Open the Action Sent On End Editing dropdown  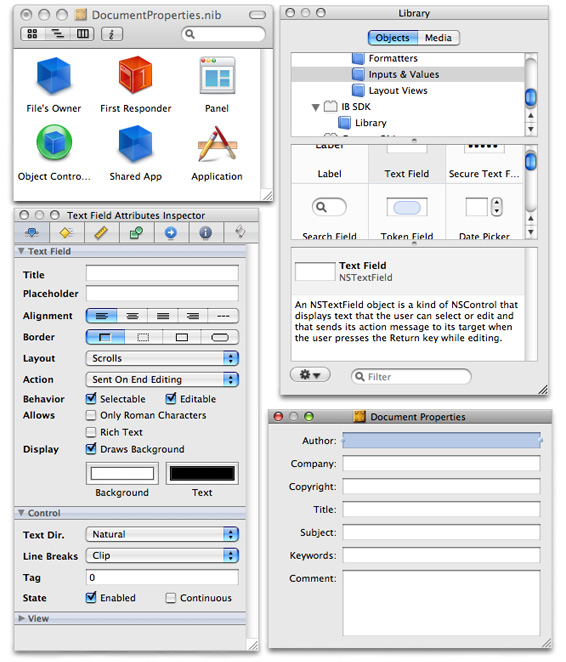(162, 380)
